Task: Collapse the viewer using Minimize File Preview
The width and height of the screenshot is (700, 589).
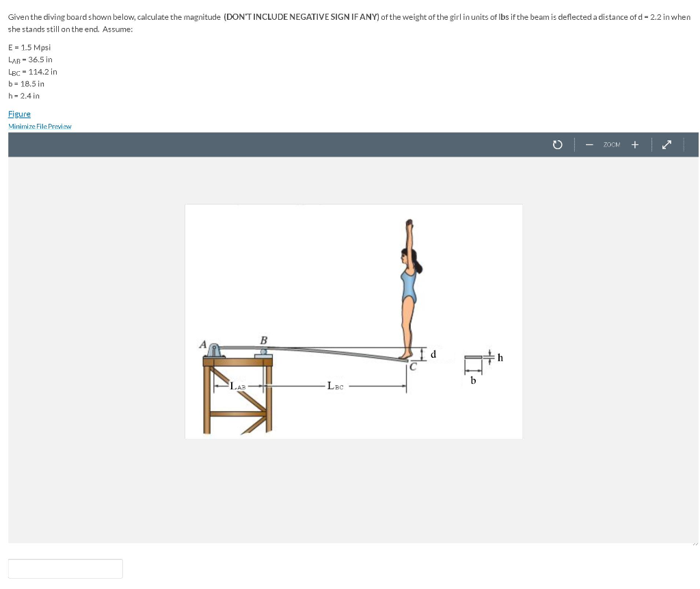Action: pyautogui.click(x=40, y=126)
